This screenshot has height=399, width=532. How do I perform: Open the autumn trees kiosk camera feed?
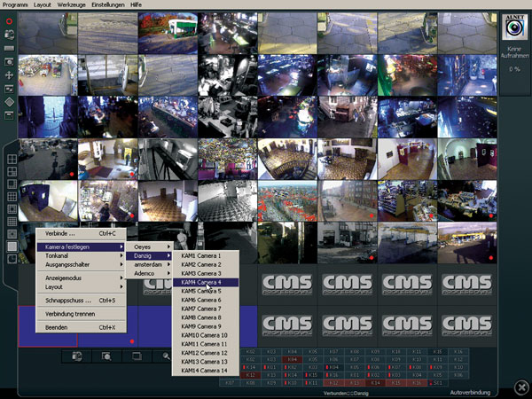pyautogui.click(x=168, y=34)
